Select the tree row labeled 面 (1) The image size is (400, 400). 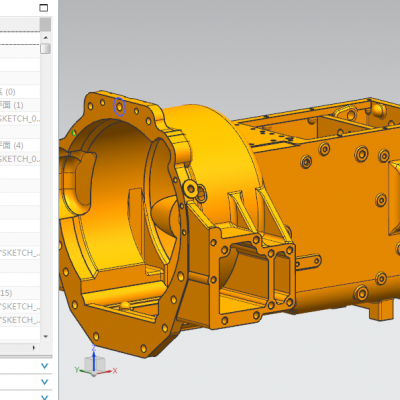pyautogui.click(x=19, y=105)
